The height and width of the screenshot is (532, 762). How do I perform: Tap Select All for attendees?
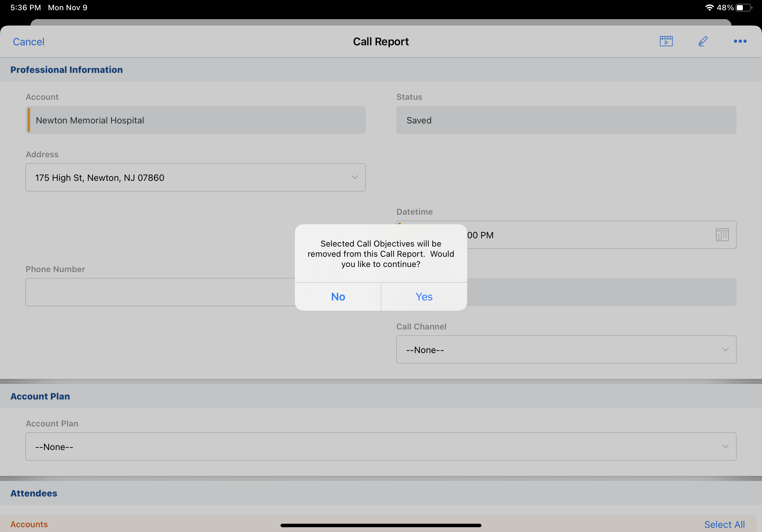pyautogui.click(x=724, y=524)
